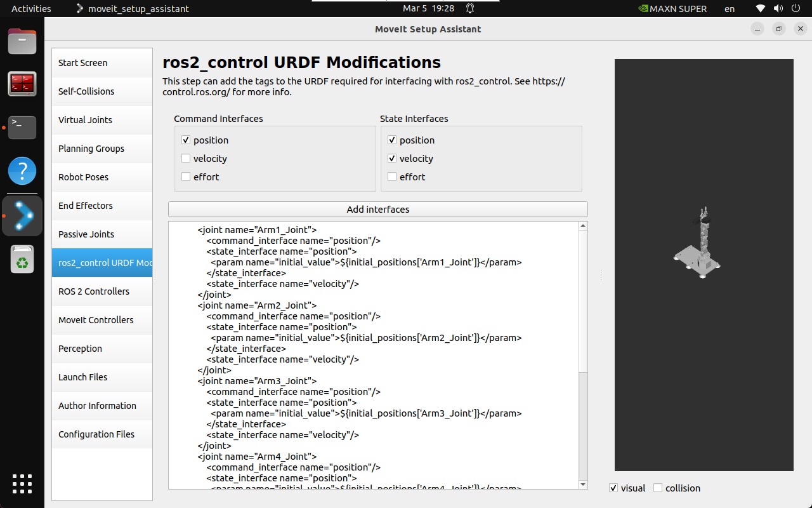
Task: Switch to Planning Groups step
Action: [102, 149]
